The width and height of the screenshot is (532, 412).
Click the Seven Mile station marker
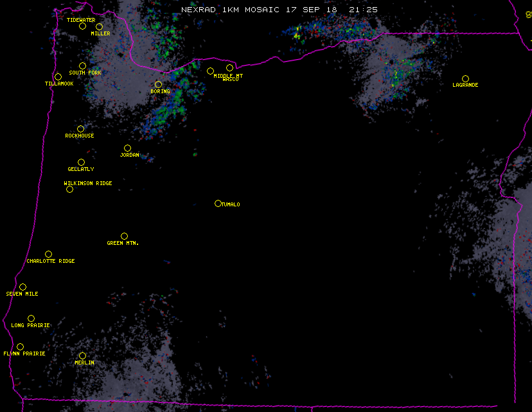pyautogui.click(x=22, y=287)
